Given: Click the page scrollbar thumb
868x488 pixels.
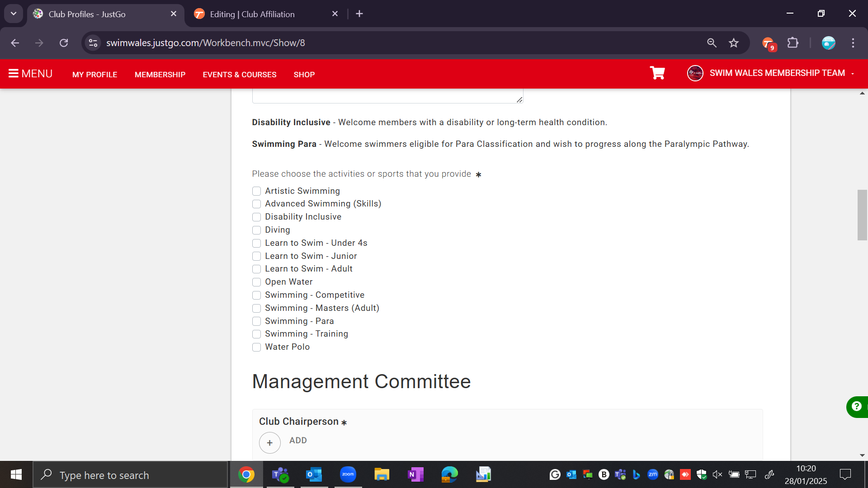Looking at the screenshot, I should 862,215.
